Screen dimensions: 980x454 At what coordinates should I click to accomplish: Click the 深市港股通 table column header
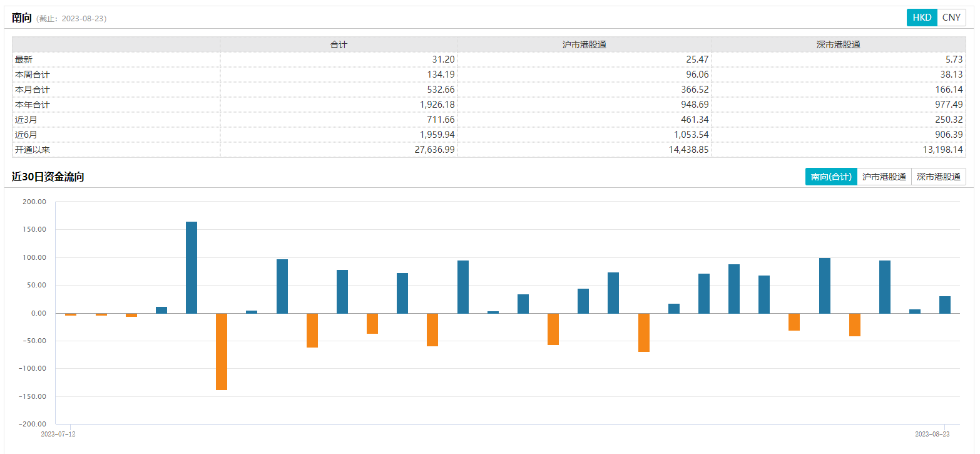(x=839, y=44)
